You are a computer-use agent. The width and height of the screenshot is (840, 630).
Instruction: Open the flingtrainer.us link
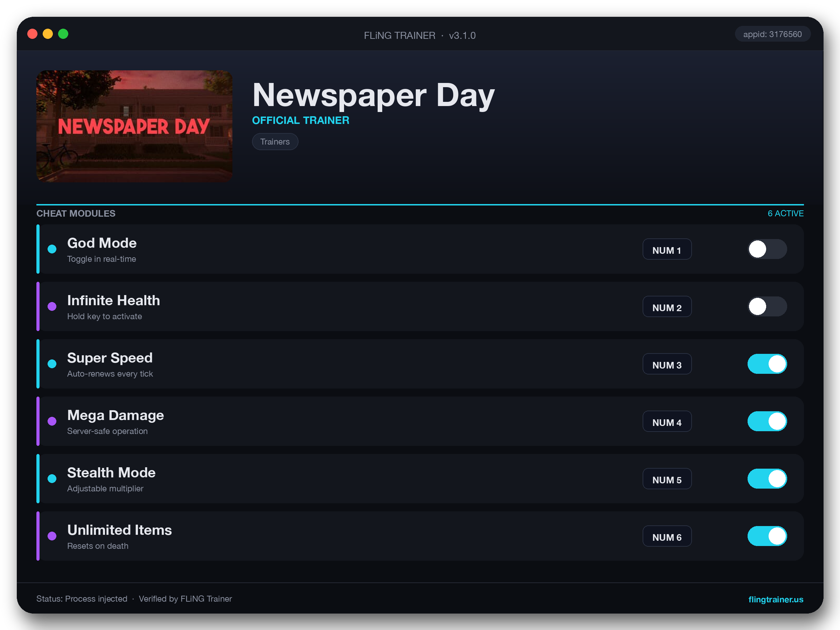pyautogui.click(x=776, y=599)
